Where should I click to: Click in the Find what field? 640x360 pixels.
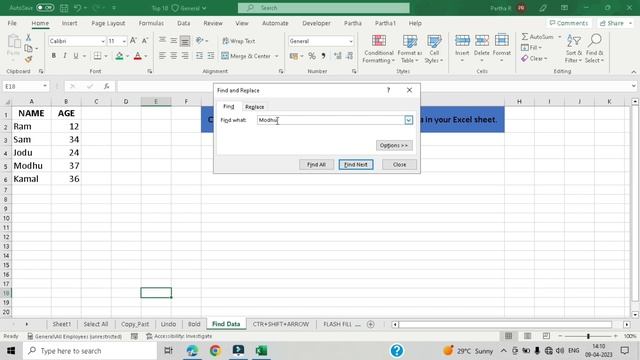coord(331,120)
